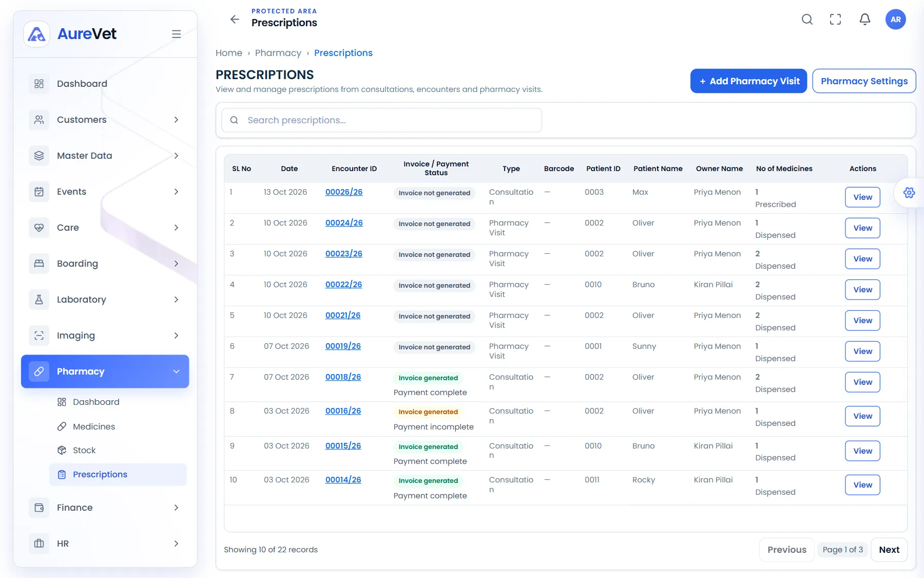Screen dimensions: 924x578
Task: Click 'Payment incomplete' status text
Action: 434,427
